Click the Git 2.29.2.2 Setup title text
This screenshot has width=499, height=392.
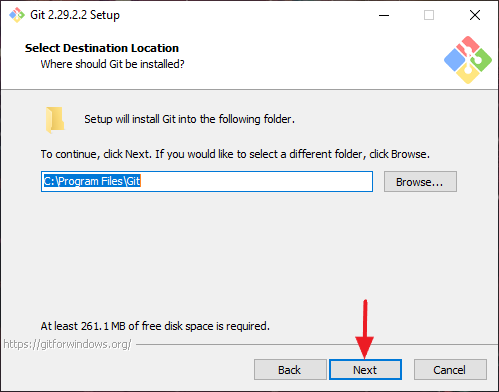(x=75, y=15)
